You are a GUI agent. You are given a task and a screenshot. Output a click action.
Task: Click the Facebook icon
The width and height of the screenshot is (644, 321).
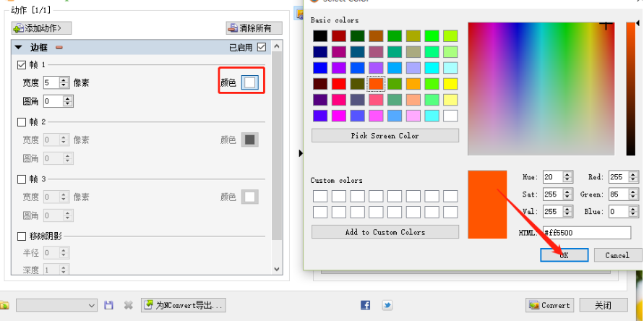[x=365, y=305]
